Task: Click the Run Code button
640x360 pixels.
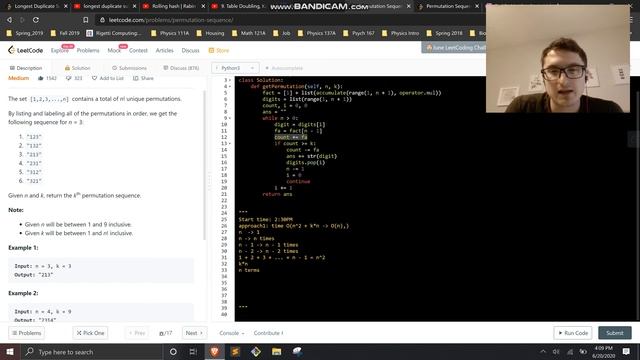Action: click(x=573, y=333)
